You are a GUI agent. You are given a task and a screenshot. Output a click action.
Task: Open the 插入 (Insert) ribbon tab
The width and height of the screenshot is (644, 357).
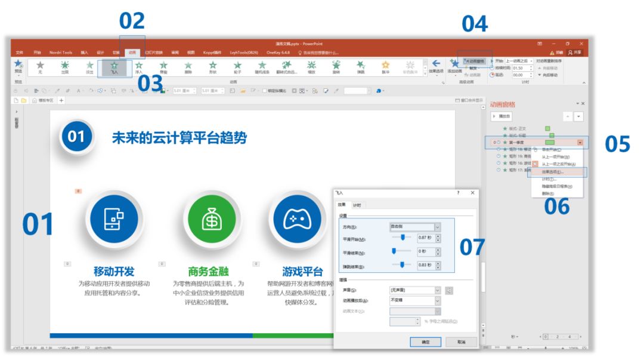[84, 53]
